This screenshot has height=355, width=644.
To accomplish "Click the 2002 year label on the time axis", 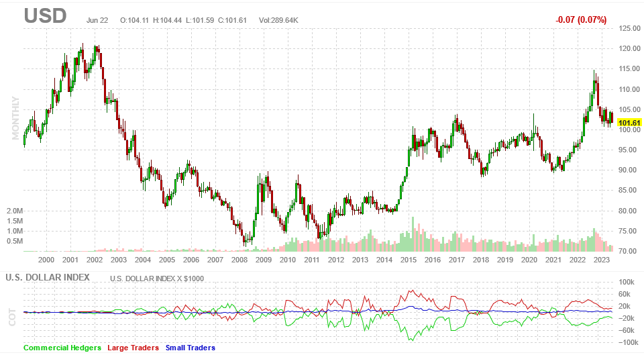I will 95,260.
